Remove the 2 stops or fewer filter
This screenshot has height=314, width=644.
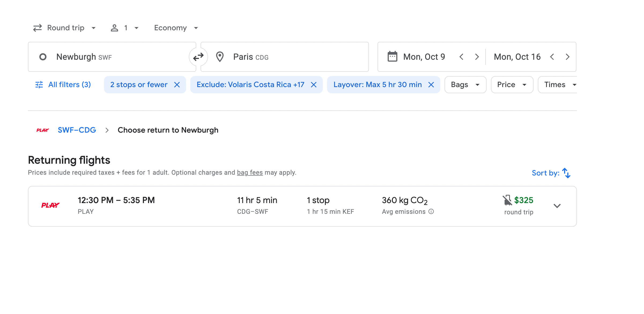click(177, 85)
